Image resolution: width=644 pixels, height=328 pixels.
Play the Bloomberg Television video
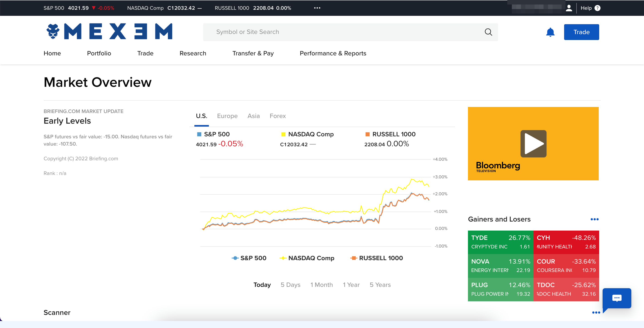[x=533, y=144]
